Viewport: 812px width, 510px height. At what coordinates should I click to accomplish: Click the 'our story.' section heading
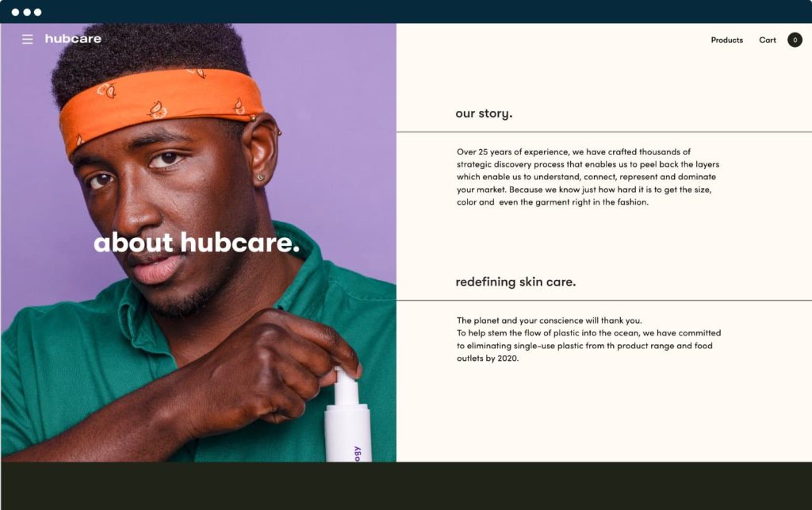(x=484, y=113)
